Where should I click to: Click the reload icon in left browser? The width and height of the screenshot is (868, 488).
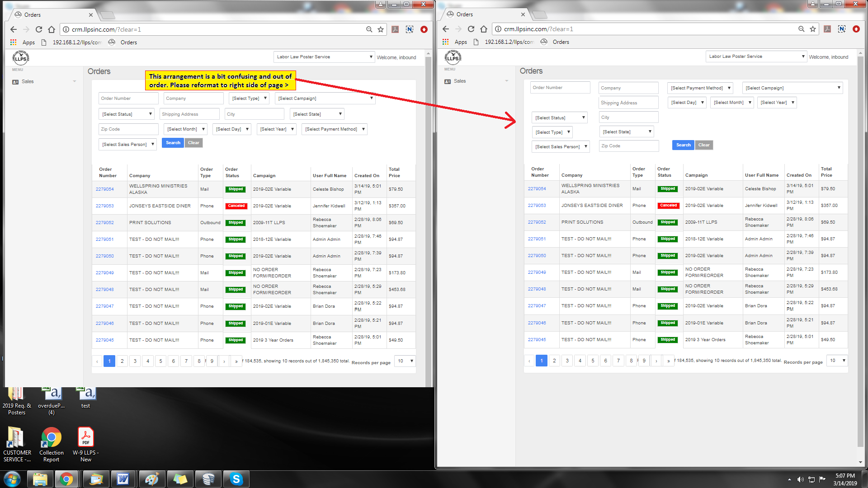(39, 29)
